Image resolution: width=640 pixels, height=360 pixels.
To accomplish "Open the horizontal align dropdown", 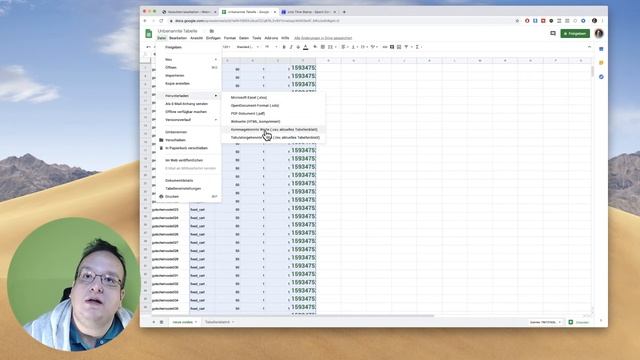I will click(344, 47).
